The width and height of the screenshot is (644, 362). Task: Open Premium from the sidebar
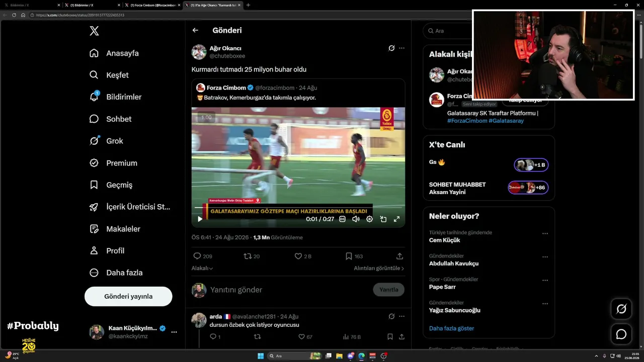coord(113,163)
